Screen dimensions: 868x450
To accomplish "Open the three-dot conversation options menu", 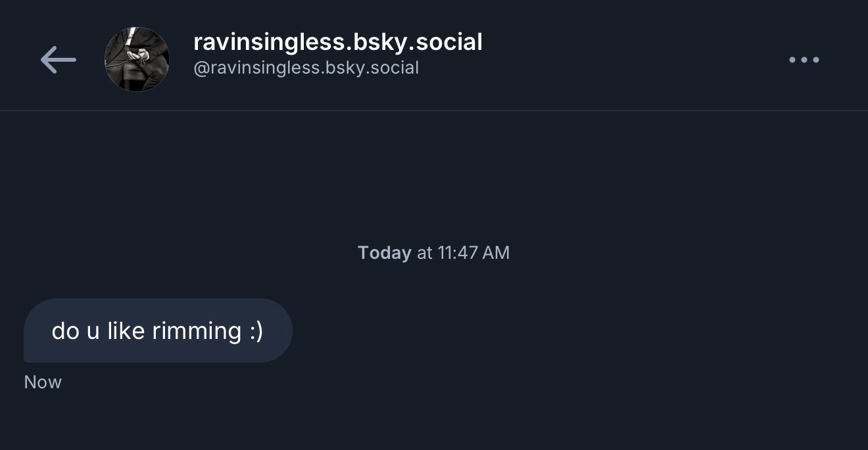I will pyautogui.click(x=804, y=60).
